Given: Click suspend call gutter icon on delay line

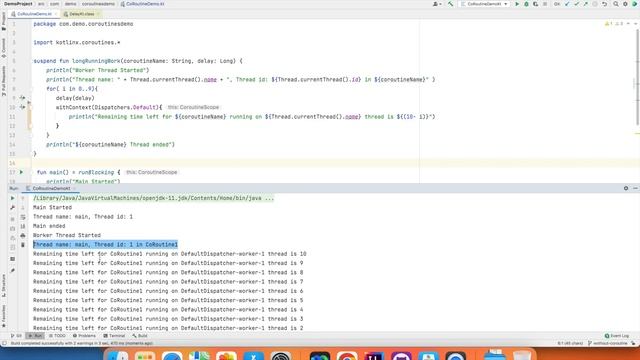Looking at the screenshot, I should coord(22,98).
